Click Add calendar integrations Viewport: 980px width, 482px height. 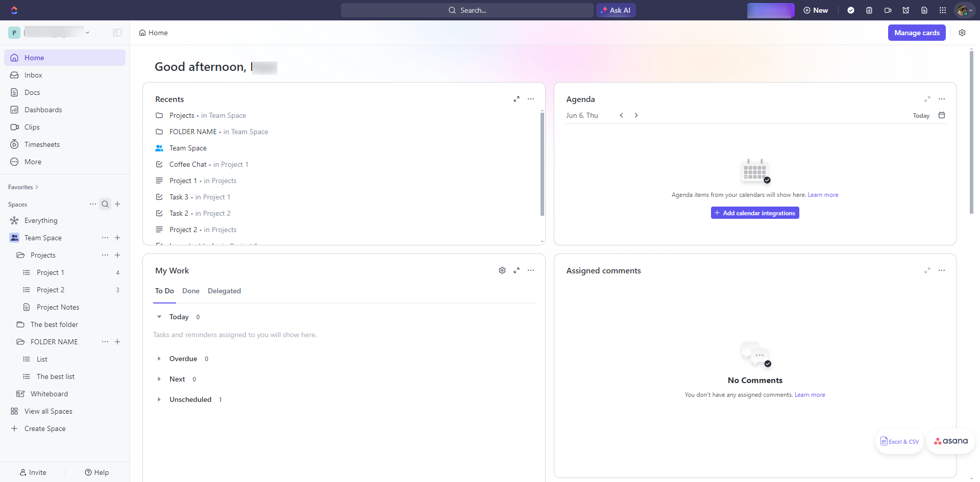(755, 213)
